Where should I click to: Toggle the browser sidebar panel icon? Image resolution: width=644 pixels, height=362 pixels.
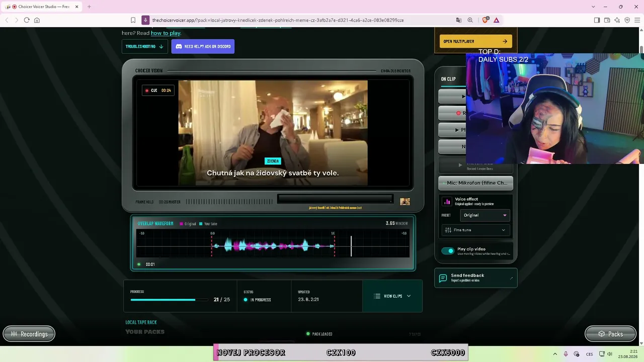pos(597,20)
